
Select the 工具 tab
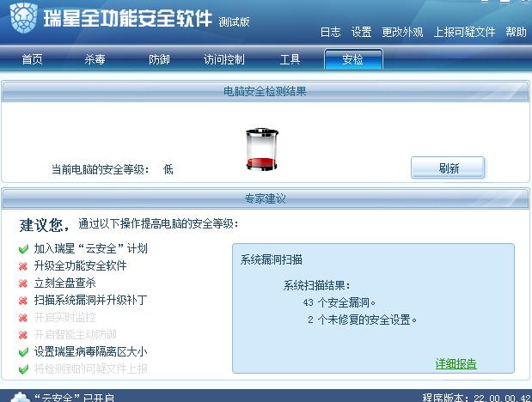290,60
